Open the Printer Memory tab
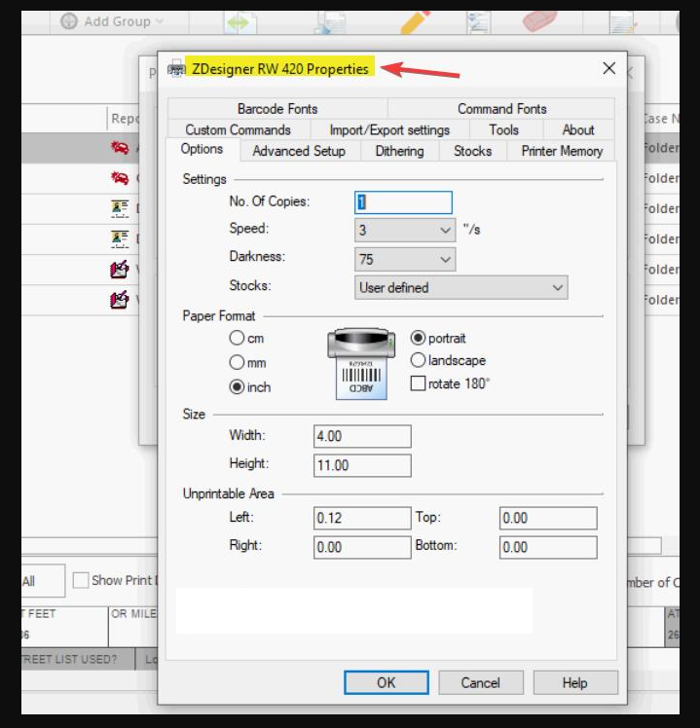The height and width of the screenshot is (728, 700). [562, 151]
